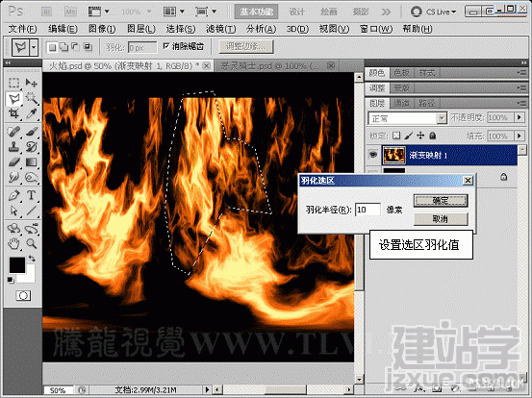Image resolution: width=532 pixels, height=398 pixels.
Task: Open the layer fill slider arrow
Action: pos(519,136)
